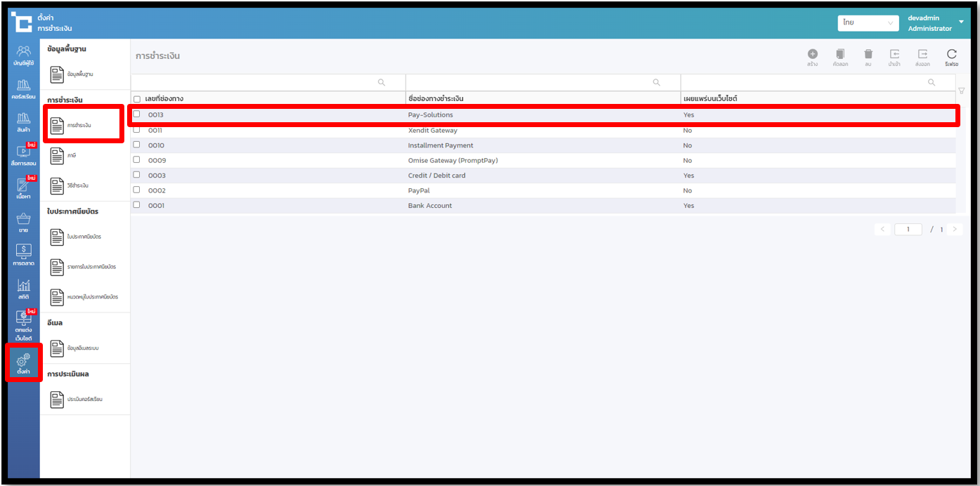Open ข้อมูลพื้นฐาน basic info menu item
980x486 pixels.
coord(79,74)
